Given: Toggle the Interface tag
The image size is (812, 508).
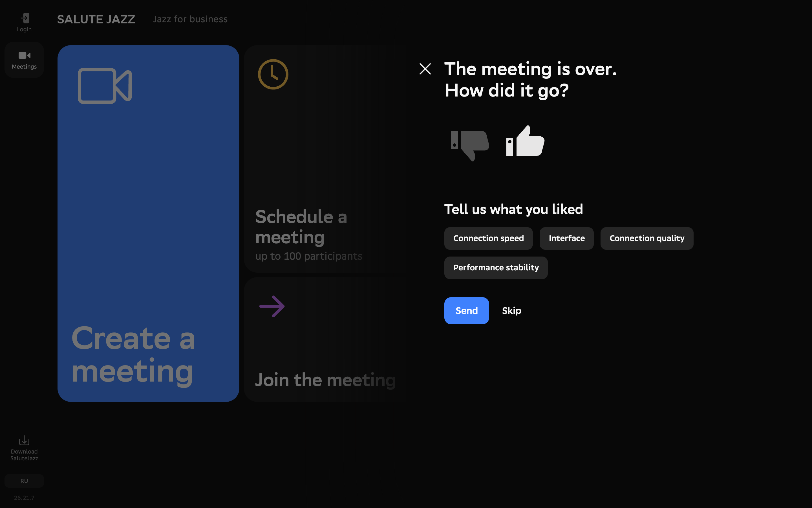Looking at the screenshot, I should [566, 238].
